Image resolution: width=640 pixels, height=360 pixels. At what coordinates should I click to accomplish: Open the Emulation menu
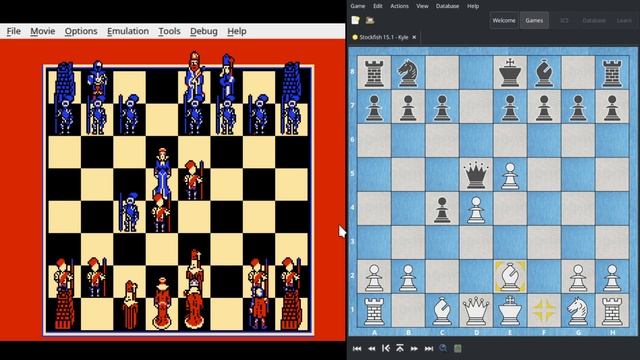click(128, 31)
